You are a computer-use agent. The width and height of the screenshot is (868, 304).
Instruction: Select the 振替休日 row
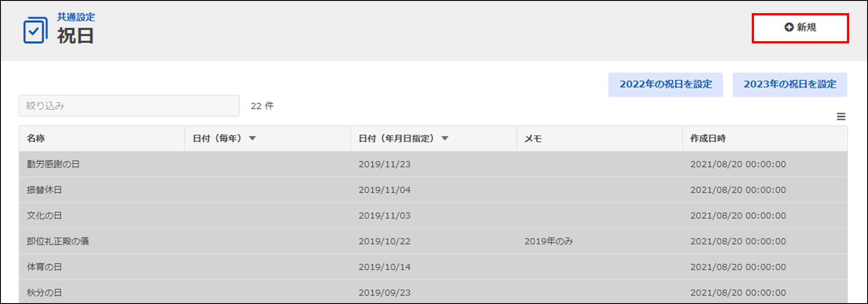pyautogui.click(x=44, y=190)
